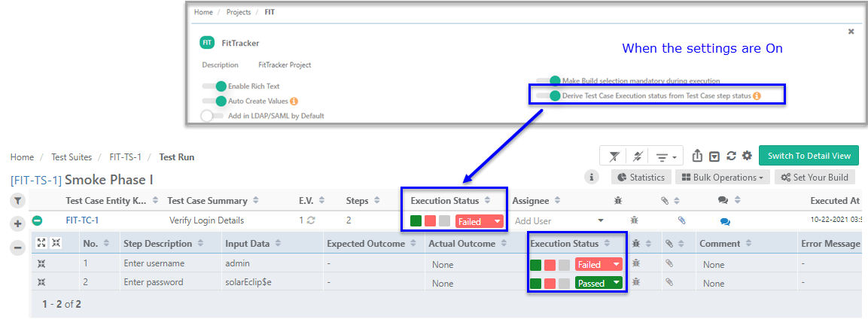Sort by the Executed At column header
This screenshot has width=868, height=319.
click(x=834, y=200)
